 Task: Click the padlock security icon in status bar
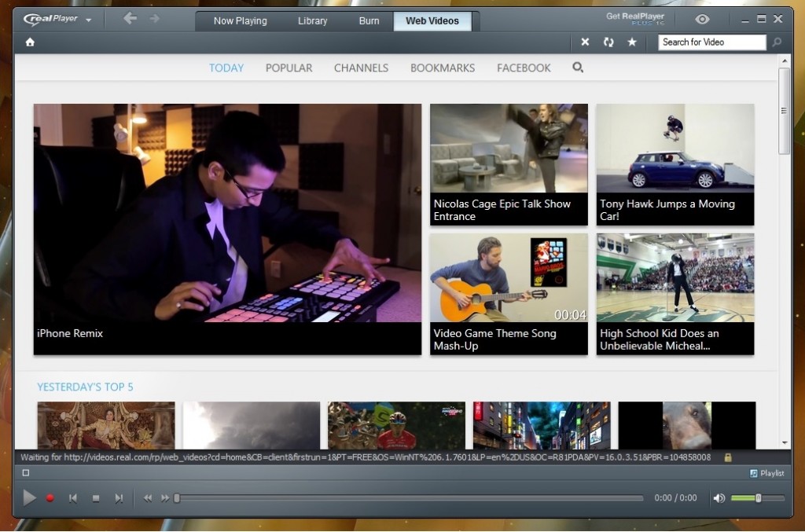pos(727,457)
